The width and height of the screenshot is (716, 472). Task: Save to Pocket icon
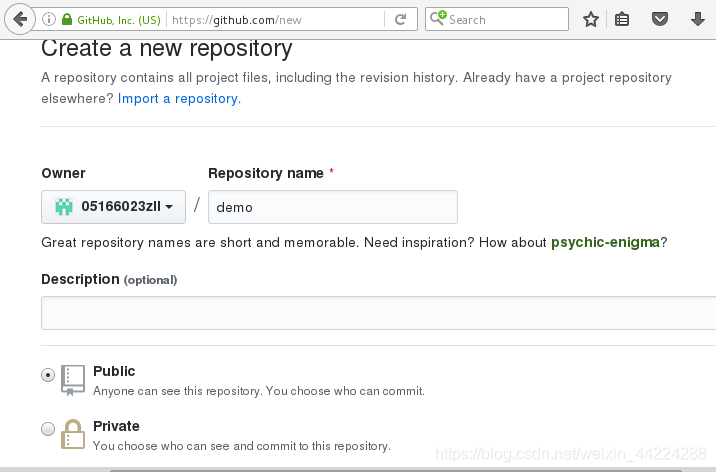pos(659,19)
